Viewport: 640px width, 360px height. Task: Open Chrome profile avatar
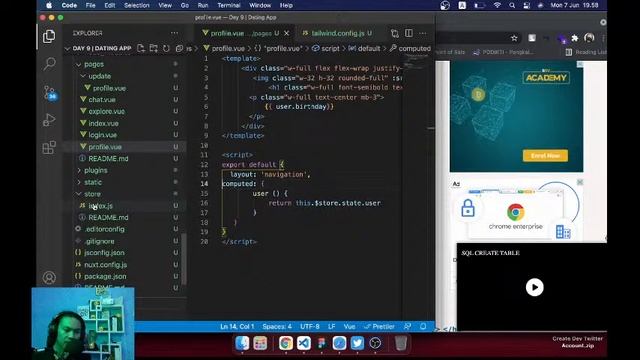(x=589, y=38)
